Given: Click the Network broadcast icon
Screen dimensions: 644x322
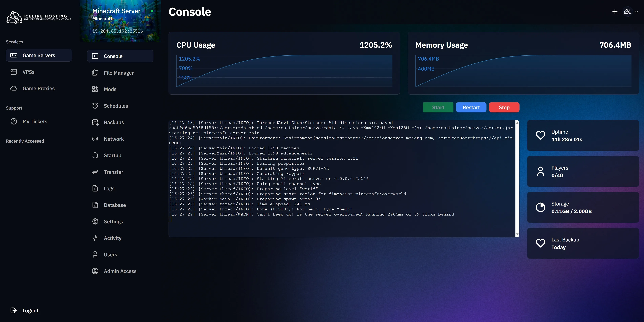Looking at the screenshot, I should click(x=95, y=139).
